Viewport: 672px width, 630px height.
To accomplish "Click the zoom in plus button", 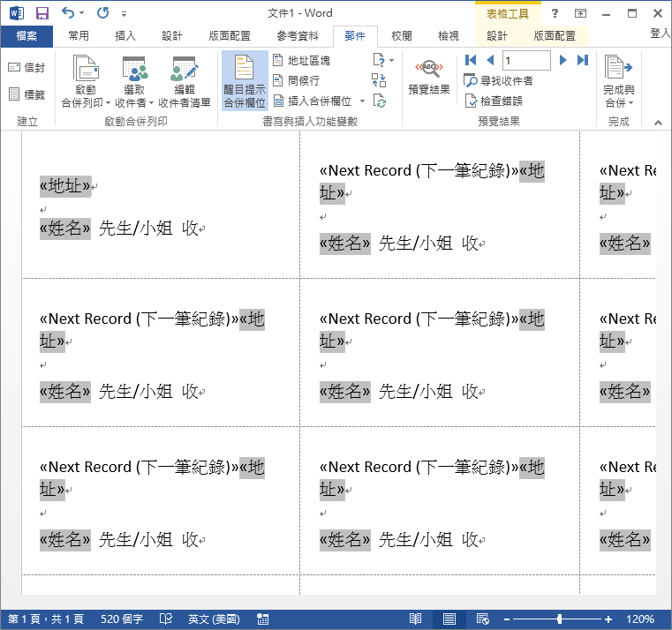I will 608,619.
